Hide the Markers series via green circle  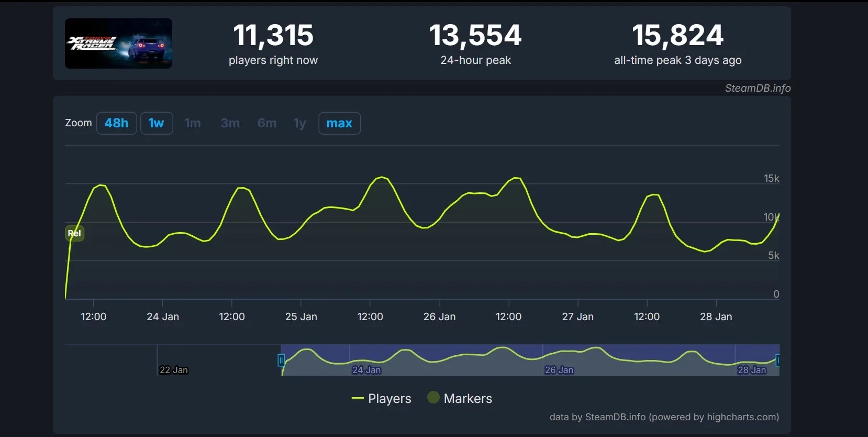tap(433, 398)
